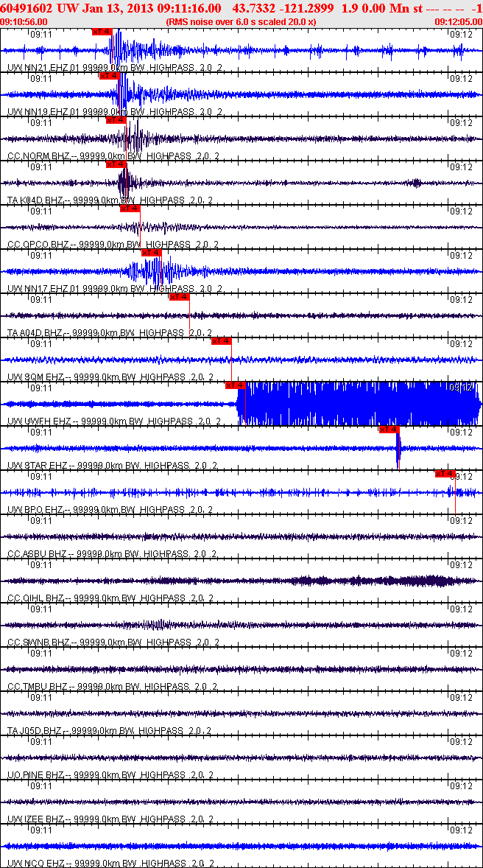Click the UW NN19 EHZ station label
Screen dimensions: 483x868
click(116, 112)
